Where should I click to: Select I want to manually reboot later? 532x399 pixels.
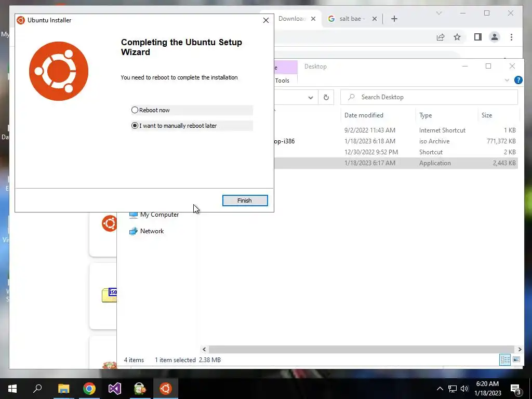point(192,126)
